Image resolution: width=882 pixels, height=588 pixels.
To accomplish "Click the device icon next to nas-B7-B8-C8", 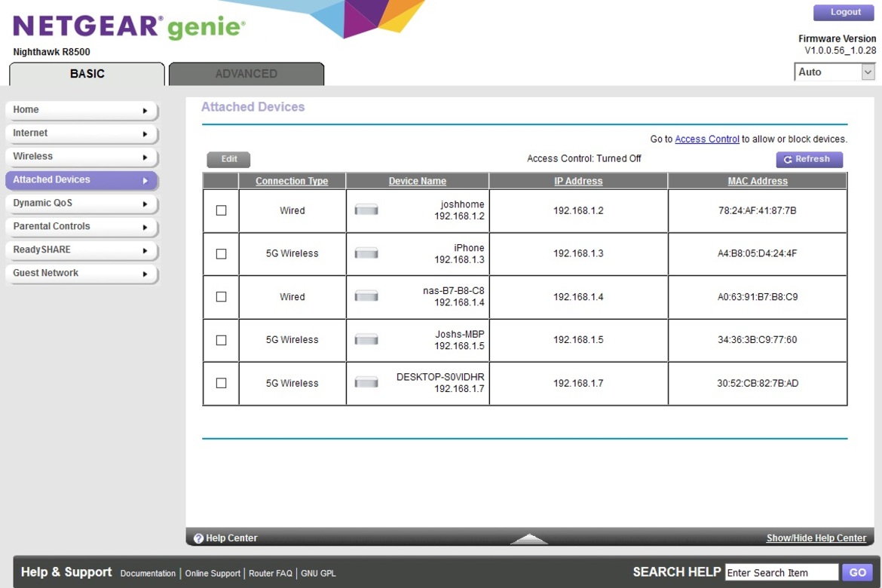I will [x=366, y=296].
